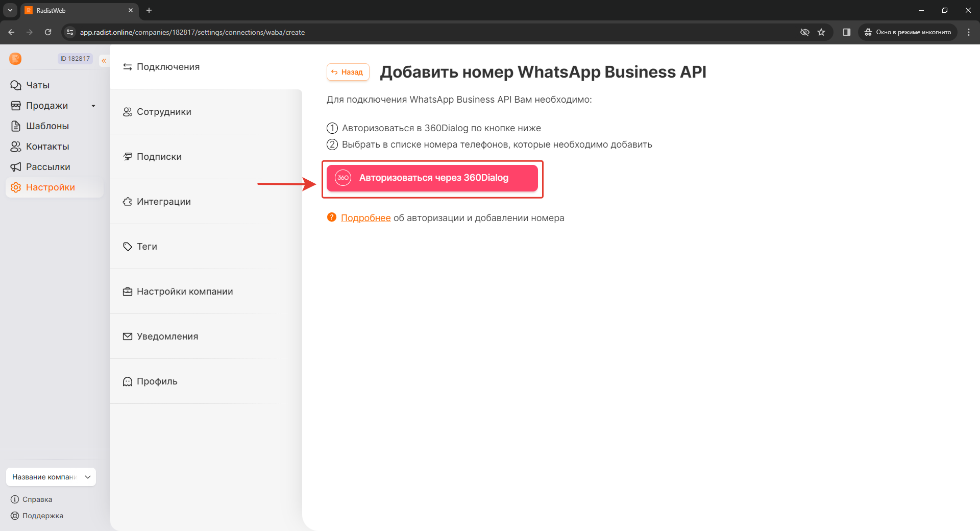Screen dimensions: 980x531
Task: Close the RadistWeb tab
Action: point(131,10)
